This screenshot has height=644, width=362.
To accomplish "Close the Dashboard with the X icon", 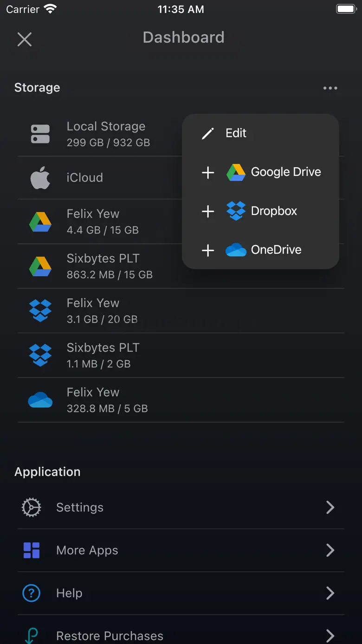I will click(x=25, y=39).
